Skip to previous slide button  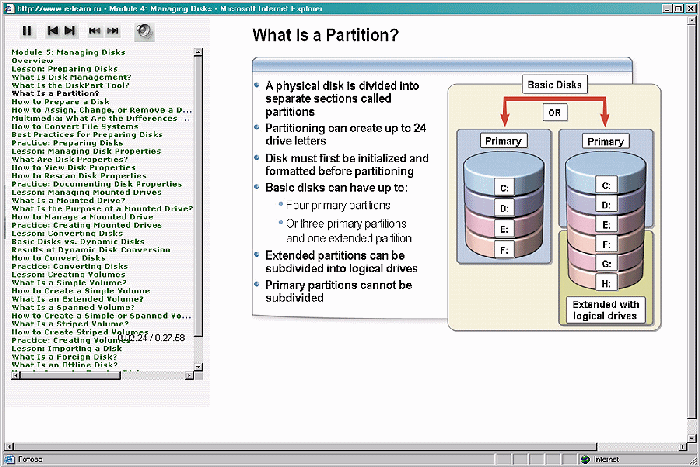tap(53, 31)
